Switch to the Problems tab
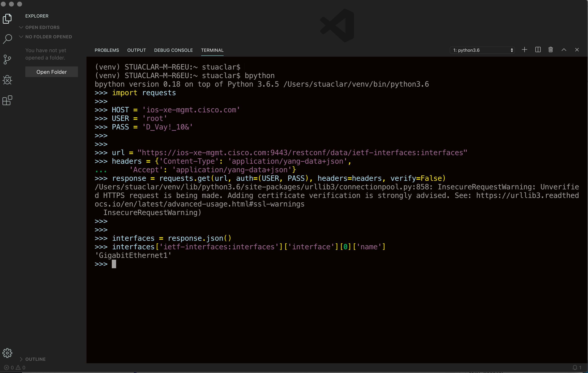Image resolution: width=588 pixels, height=373 pixels. pyautogui.click(x=107, y=50)
